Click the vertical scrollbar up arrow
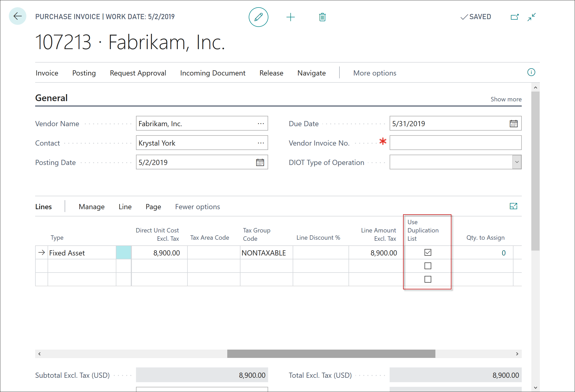The image size is (575, 392). click(x=535, y=88)
